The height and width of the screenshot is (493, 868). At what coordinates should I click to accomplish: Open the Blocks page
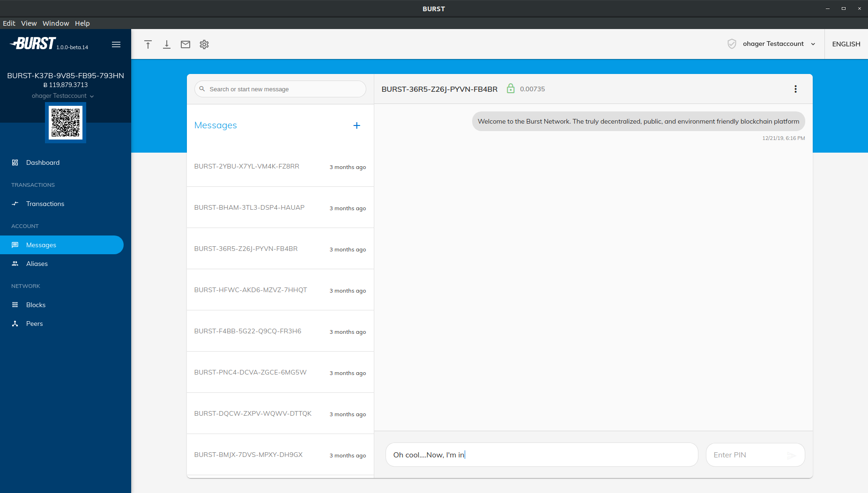[62, 305]
